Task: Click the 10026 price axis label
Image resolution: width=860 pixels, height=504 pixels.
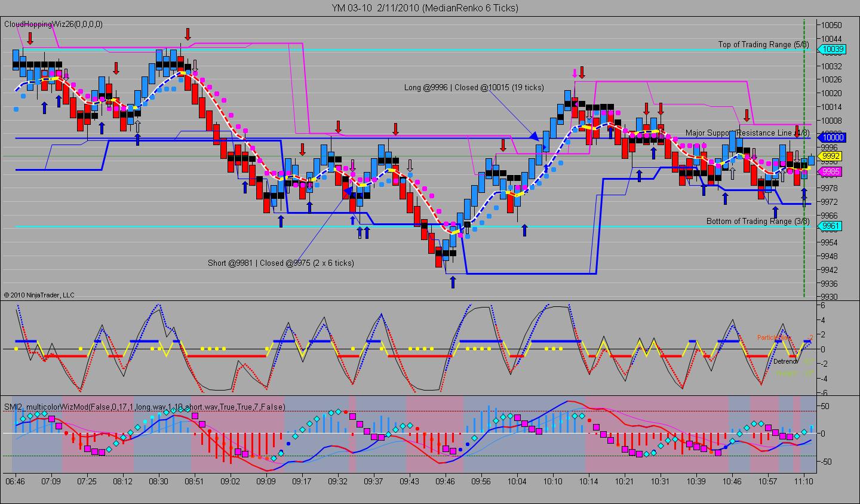Action: (x=831, y=79)
